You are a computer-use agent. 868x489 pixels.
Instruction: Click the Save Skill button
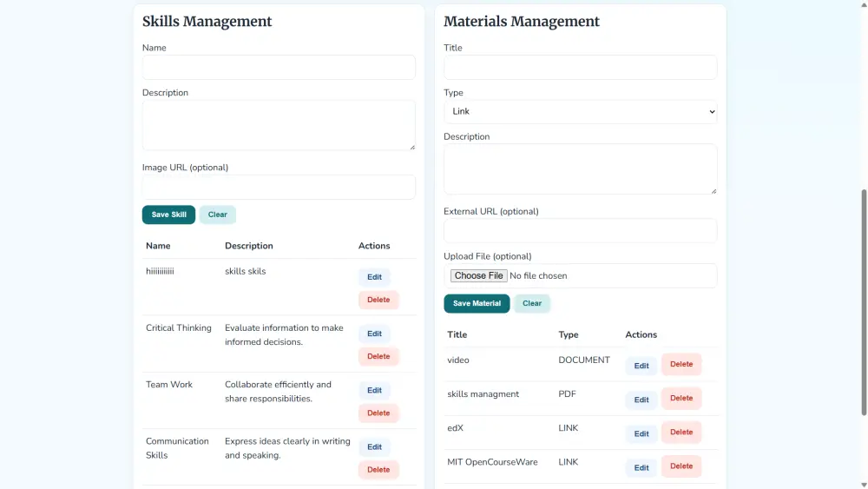[x=168, y=215]
